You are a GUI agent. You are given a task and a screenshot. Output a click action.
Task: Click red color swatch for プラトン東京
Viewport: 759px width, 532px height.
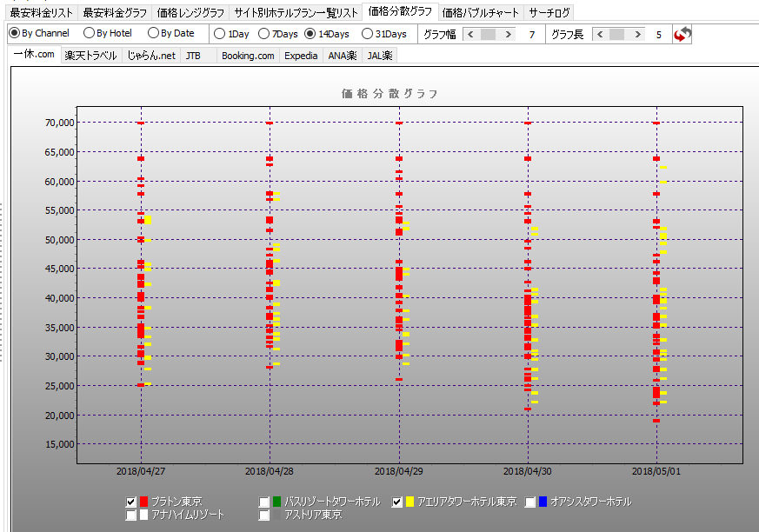[143, 502]
